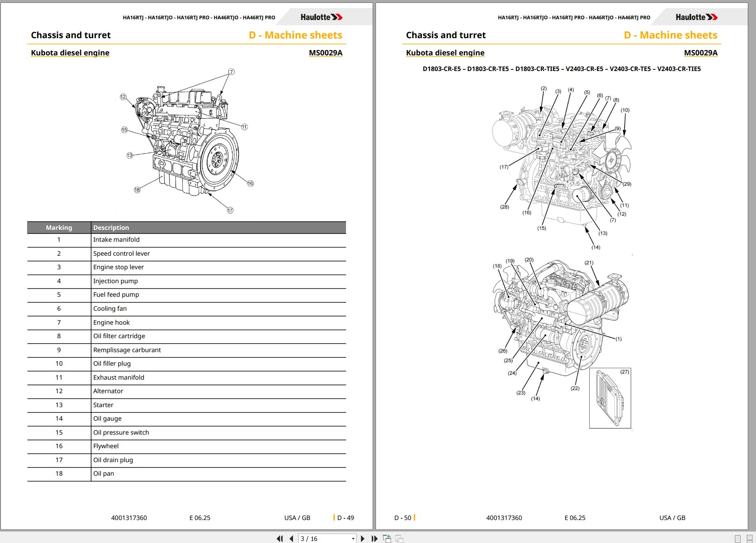Select the 'Starter' row
The width and height of the screenshot is (756, 543).
click(x=187, y=405)
